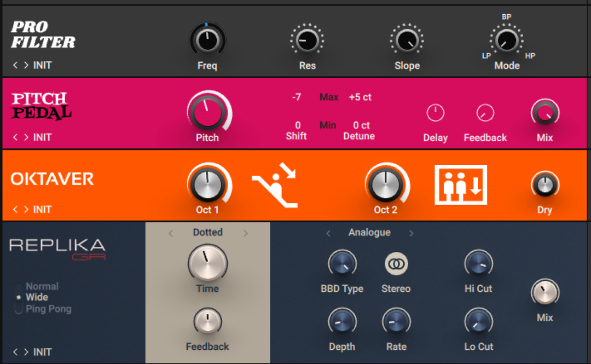The height and width of the screenshot is (364, 591).
Task: Select Wide stereo mode in Replika
Action: coord(37,297)
